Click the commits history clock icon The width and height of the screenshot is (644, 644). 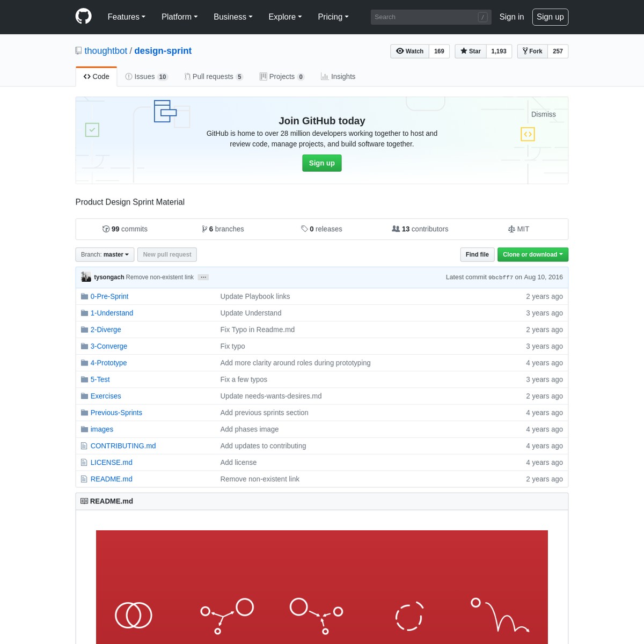106,229
